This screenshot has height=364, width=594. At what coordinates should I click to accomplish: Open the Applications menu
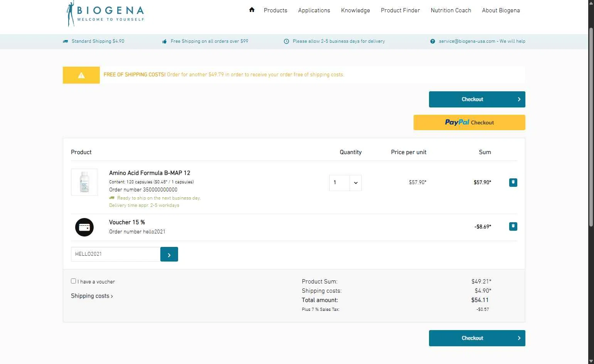click(x=314, y=10)
